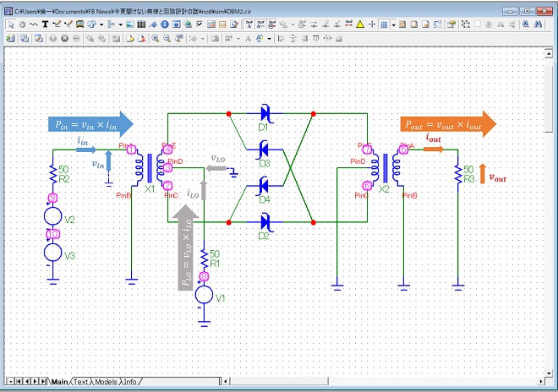Click the Zoom In magnifier icon
This screenshot has width=558, height=392.
pos(156,38)
